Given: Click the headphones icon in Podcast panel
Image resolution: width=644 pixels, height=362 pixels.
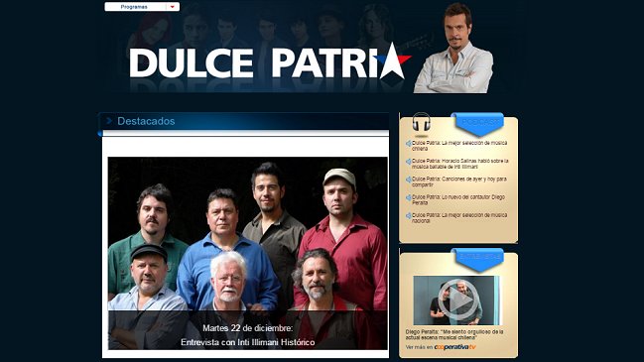Looking at the screenshot, I should 421,123.
